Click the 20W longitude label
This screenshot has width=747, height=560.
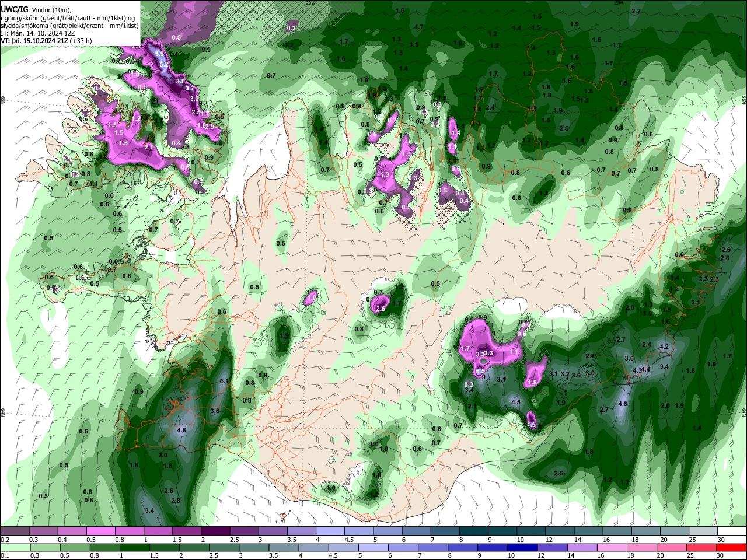[x=310, y=3]
